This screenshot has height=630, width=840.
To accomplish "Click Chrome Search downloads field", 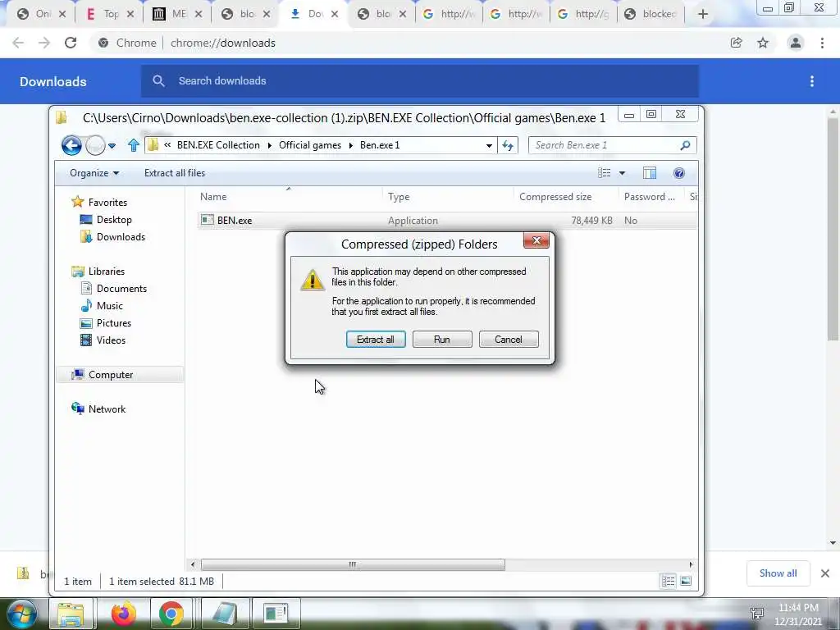I will pos(420,81).
